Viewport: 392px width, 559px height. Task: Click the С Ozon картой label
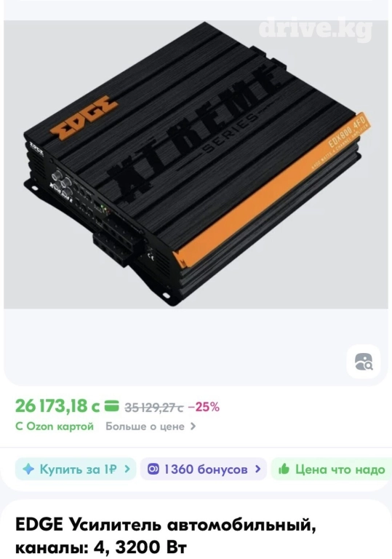[x=55, y=427]
